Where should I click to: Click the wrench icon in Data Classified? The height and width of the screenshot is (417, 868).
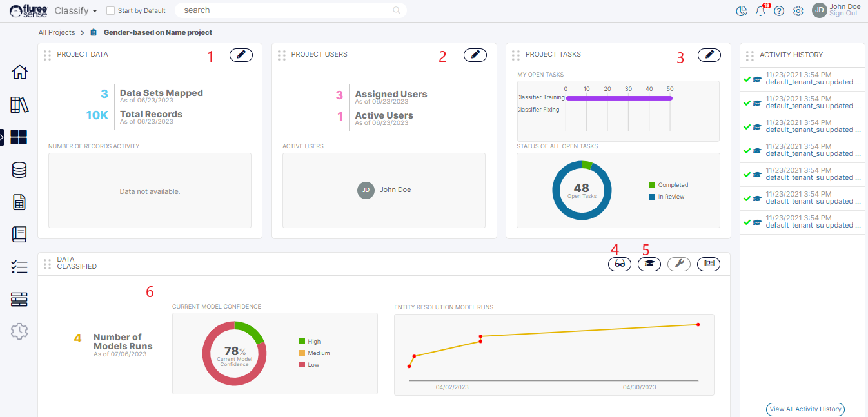(679, 264)
